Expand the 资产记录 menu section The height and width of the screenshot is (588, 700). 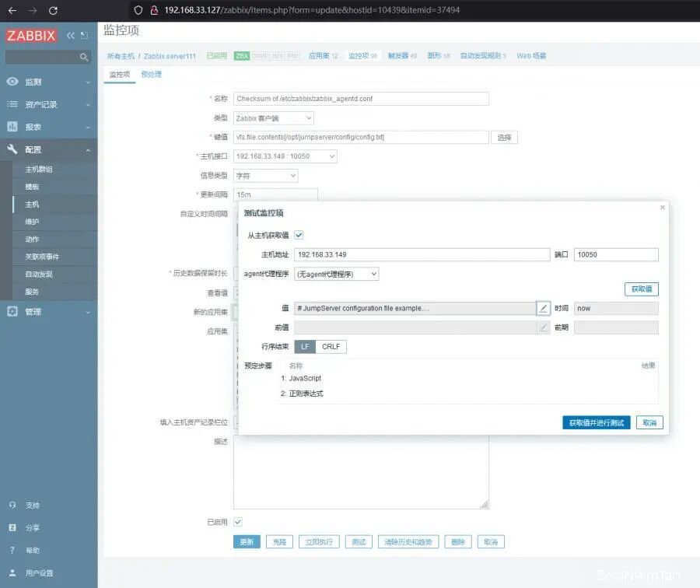(88, 104)
